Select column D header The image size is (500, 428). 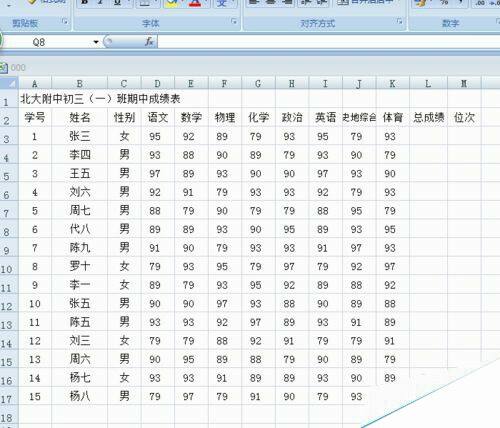click(x=158, y=83)
